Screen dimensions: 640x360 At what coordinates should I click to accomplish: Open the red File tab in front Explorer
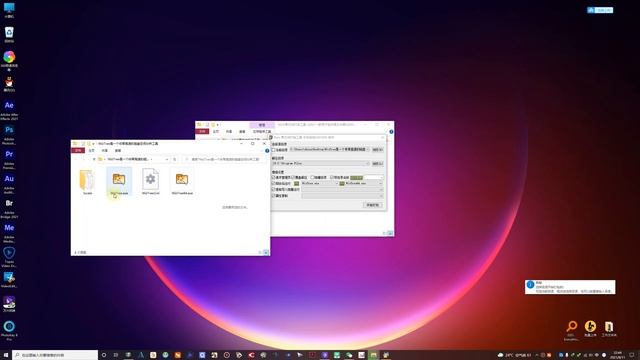[x=78, y=151]
